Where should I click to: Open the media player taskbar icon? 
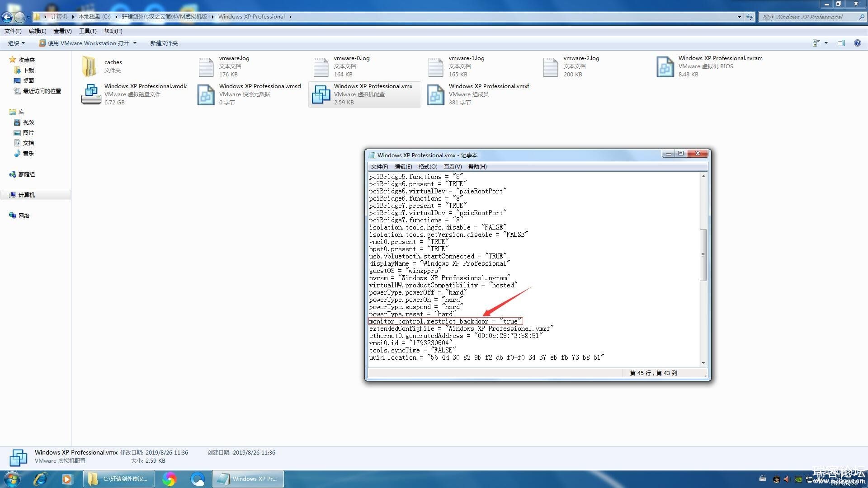click(67, 479)
